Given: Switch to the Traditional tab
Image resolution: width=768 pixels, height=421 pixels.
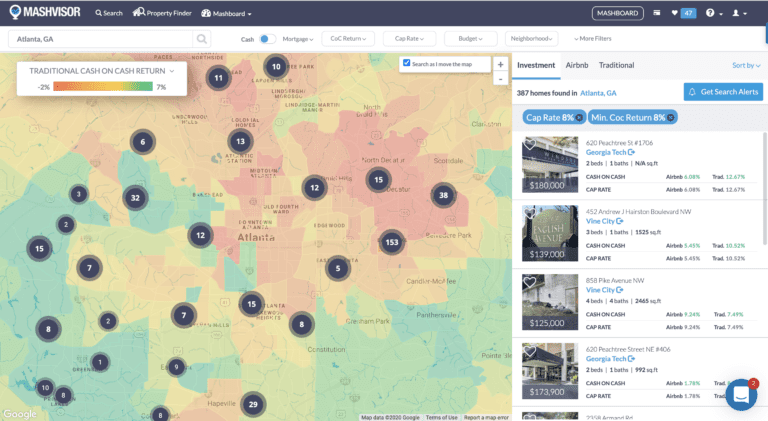Looking at the screenshot, I should tap(616, 65).
